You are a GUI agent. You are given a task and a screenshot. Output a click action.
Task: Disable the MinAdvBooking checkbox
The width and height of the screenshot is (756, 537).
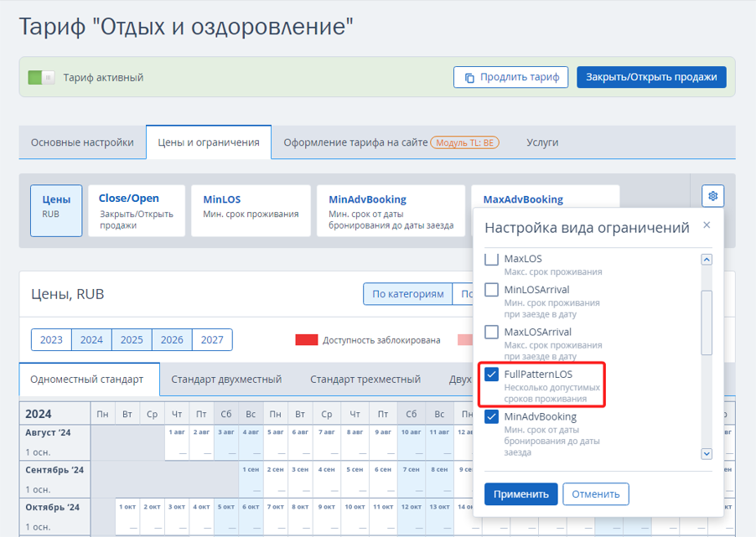pos(491,416)
